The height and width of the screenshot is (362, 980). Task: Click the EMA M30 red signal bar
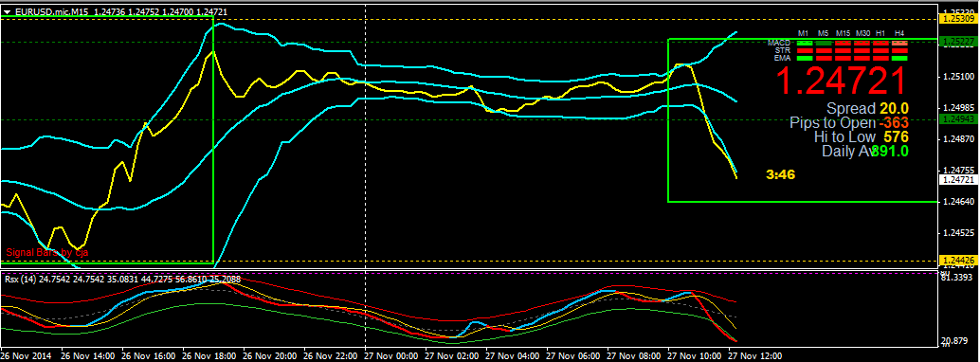(x=862, y=58)
